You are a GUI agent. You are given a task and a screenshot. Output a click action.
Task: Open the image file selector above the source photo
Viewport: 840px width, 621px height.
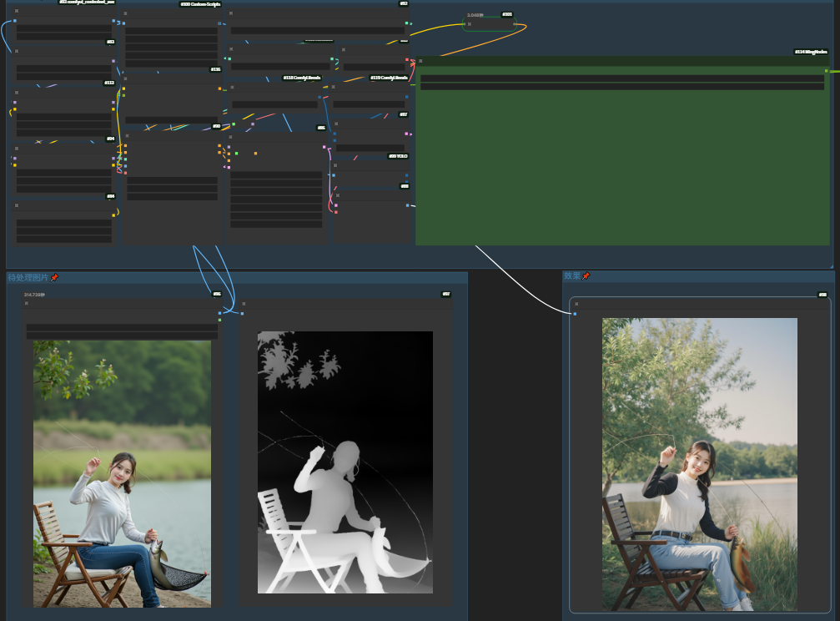click(x=122, y=327)
